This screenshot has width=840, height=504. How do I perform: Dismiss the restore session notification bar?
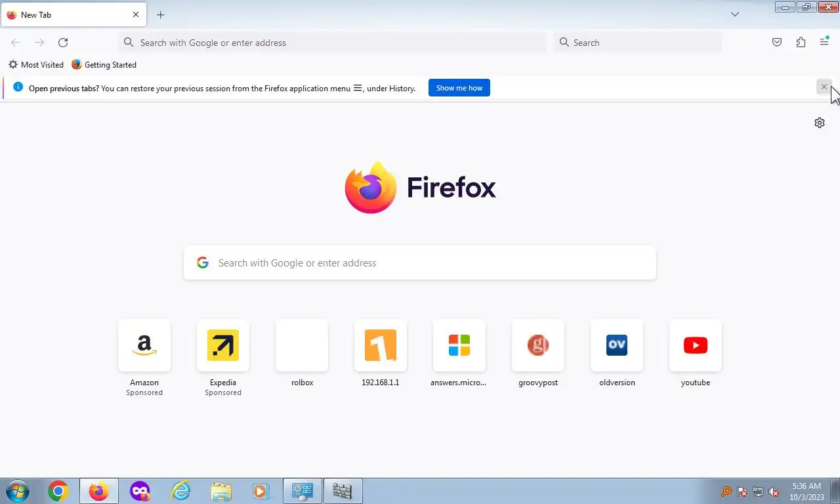point(824,87)
